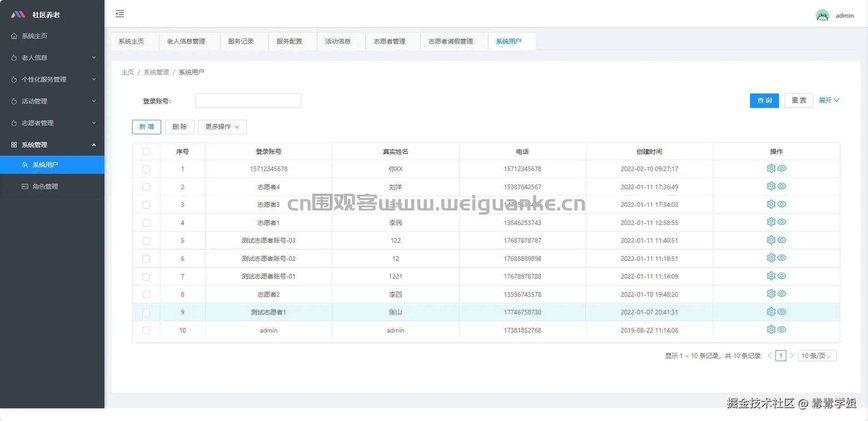Switch to the 服务记录 tab
The width and height of the screenshot is (868, 421).
[x=244, y=41]
